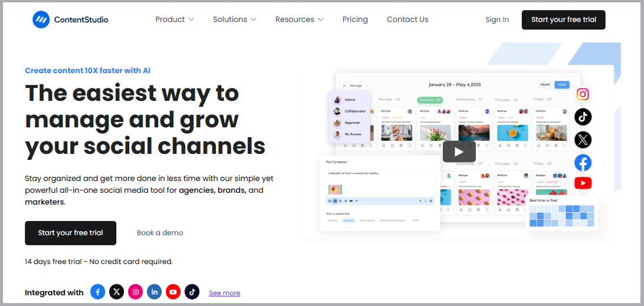Click the See more integrations link
Screen dimensions: 644x306
click(225, 293)
